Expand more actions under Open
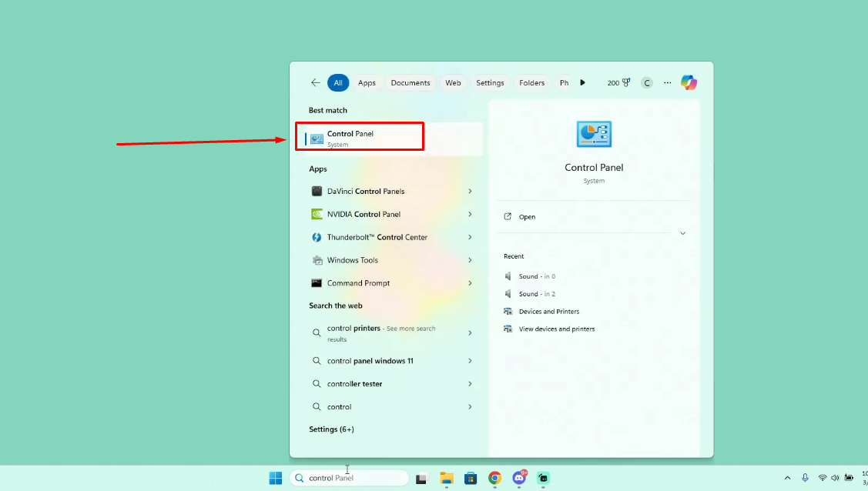This screenshot has height=491, width=868. point(682,233)
